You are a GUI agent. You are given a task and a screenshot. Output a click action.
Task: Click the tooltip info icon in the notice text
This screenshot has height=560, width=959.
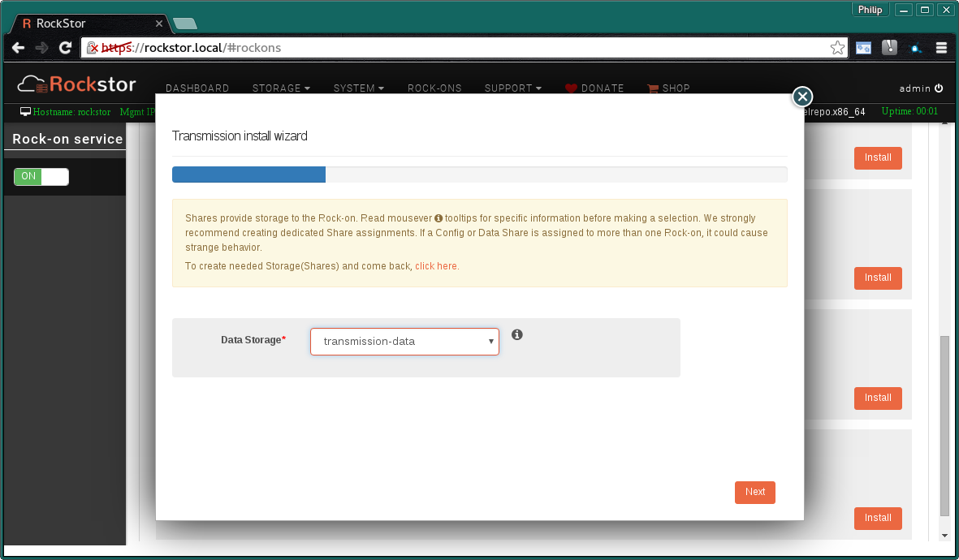pyautogui.click(x=438, y=218)
